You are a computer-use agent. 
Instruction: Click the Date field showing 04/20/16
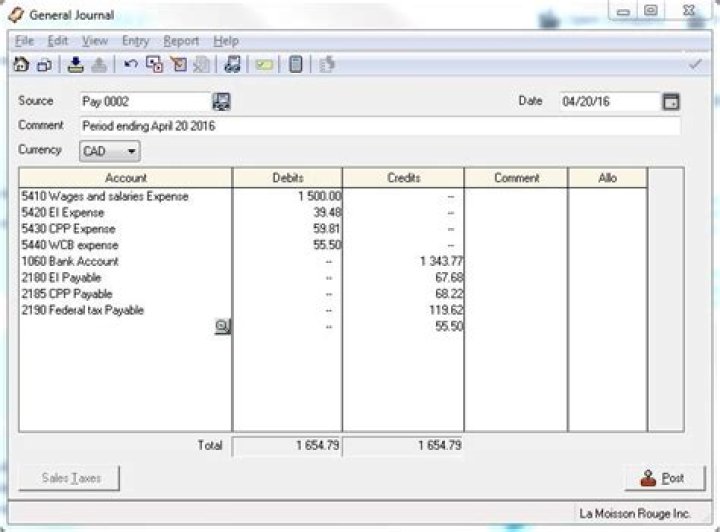tap(610, 101)
